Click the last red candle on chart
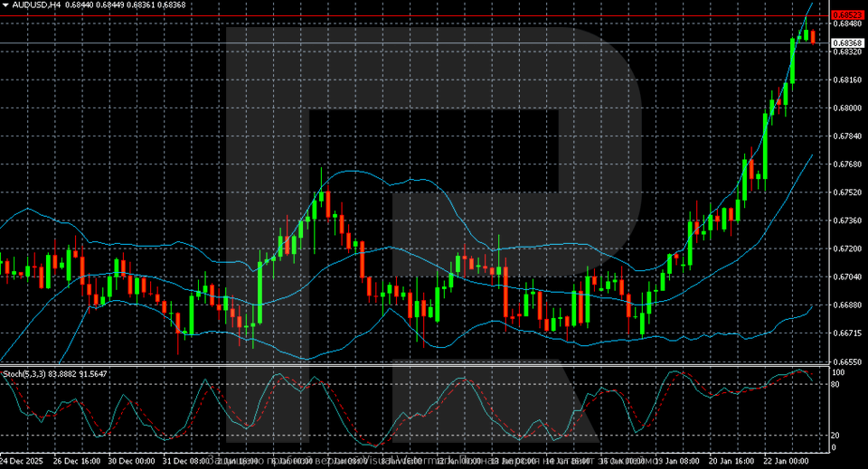The height and width of the screenshot is (469, 868). (x=812, y=36)
